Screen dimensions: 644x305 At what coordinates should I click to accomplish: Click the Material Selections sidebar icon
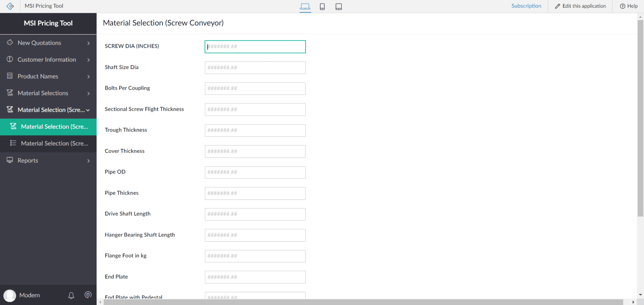[x=10, y=93]
